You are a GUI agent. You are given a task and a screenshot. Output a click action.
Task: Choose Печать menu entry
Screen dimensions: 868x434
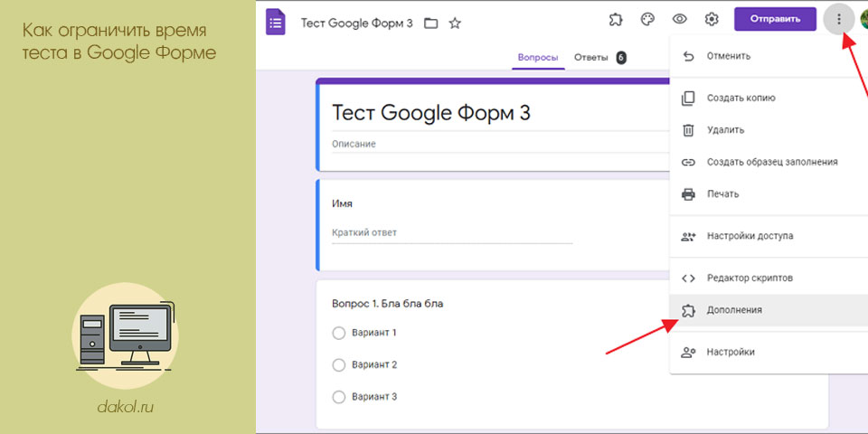pos(769,194)
